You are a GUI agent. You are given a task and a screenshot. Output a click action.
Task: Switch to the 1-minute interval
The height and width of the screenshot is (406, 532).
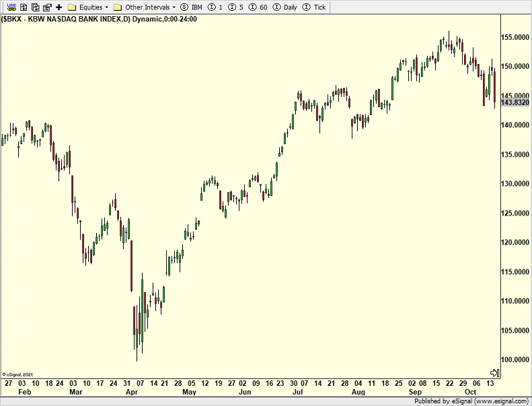[216, 7]
